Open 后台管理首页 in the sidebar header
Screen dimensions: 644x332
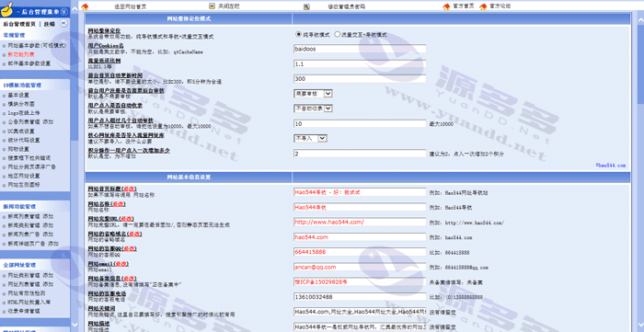19,24
